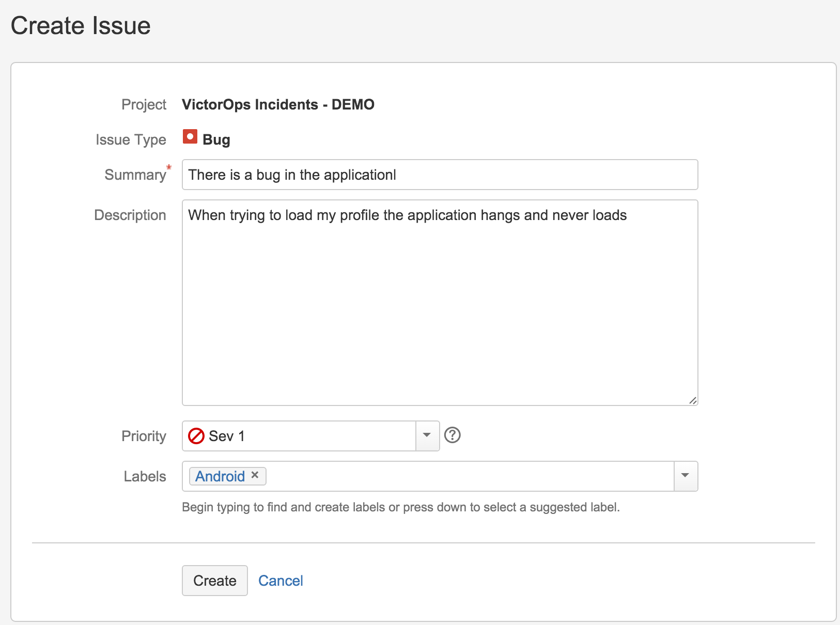Screen dimensions: 840x625
Task: Click the Issue Type field label
Action: click(131, 139)
